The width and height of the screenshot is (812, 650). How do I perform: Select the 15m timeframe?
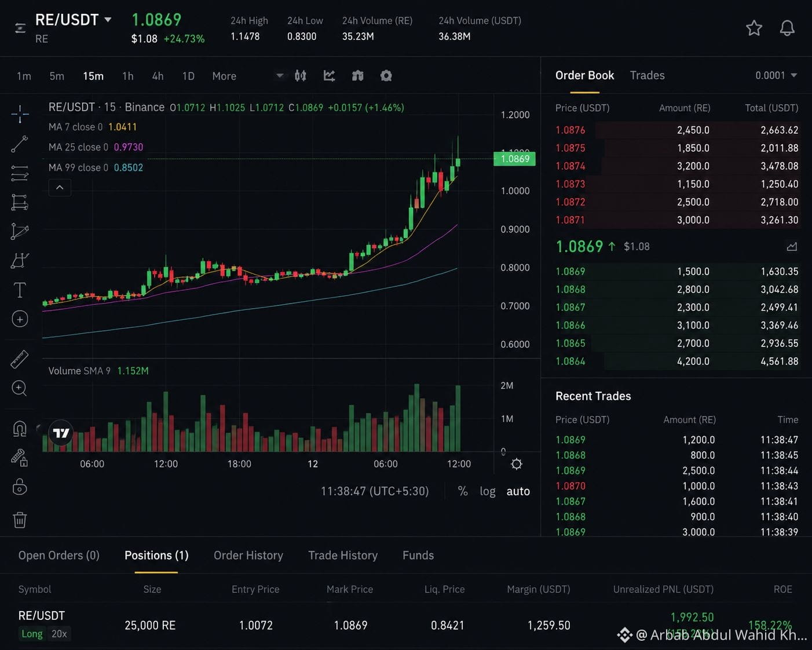(x=93, y=76)
